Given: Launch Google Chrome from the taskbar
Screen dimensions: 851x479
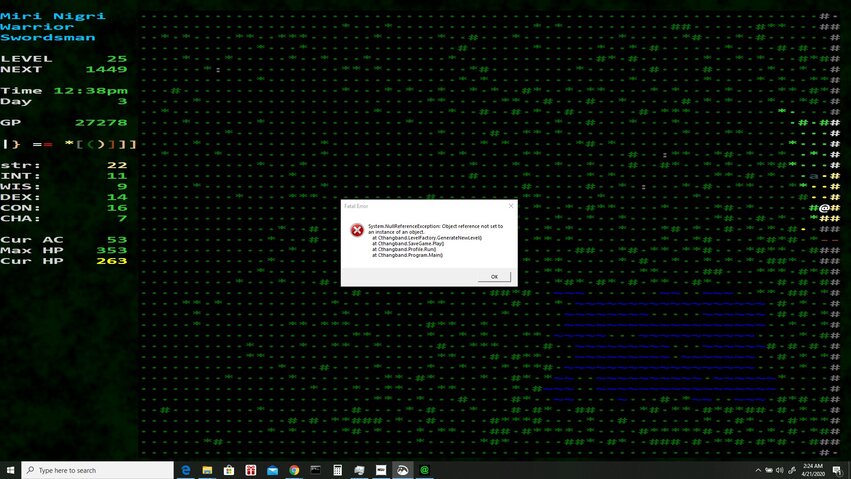Looking at the screenshot, I should 294,469.
